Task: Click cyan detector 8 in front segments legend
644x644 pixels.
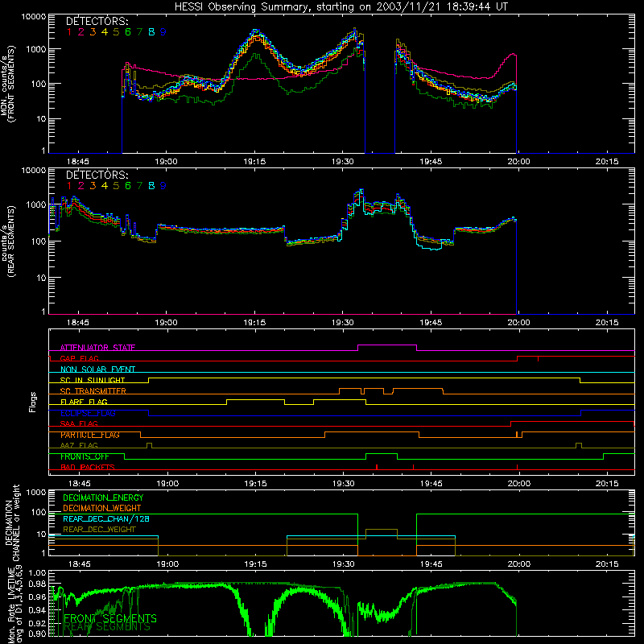Action: pyautogui.click(x=151, y=32)
